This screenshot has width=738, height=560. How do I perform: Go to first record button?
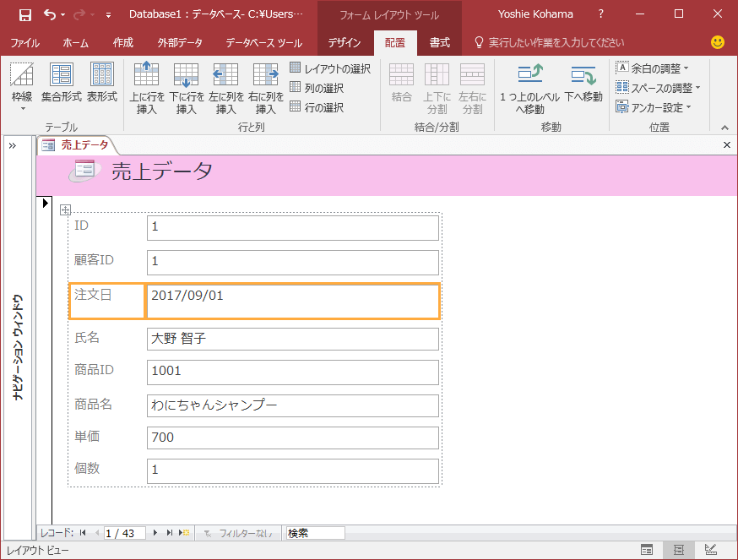83,533
